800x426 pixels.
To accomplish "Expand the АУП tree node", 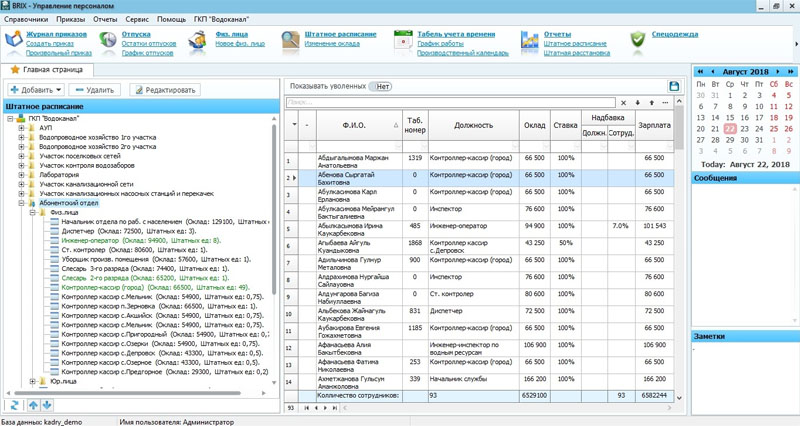I will [21, 128].
